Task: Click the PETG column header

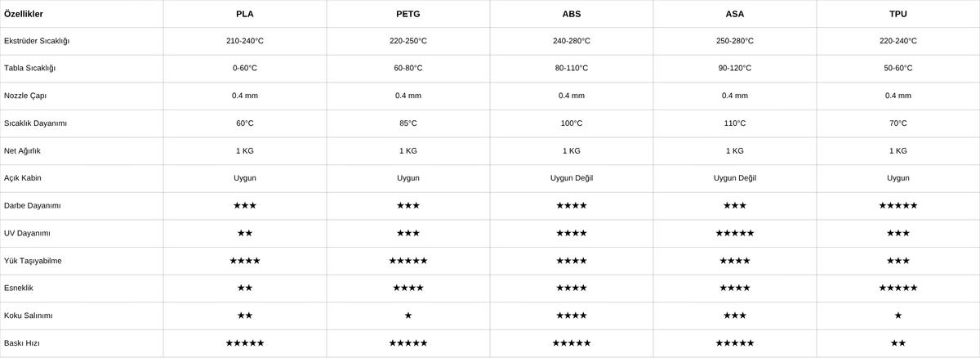Action: point(408,14)
